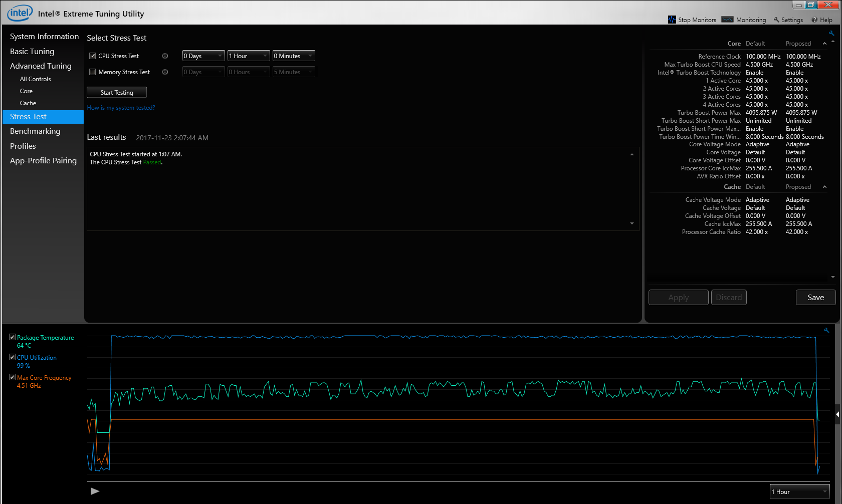Click info icon next to Memory Stress Test

point(165,72)
